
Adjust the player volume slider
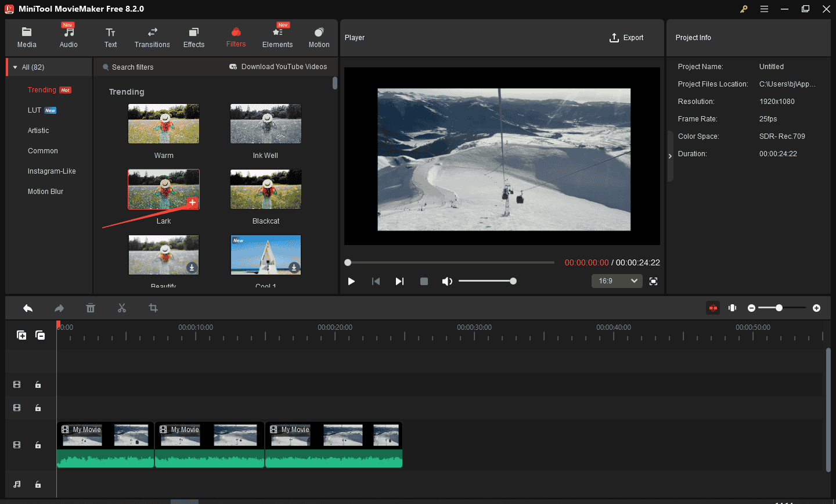coord(488,281)
